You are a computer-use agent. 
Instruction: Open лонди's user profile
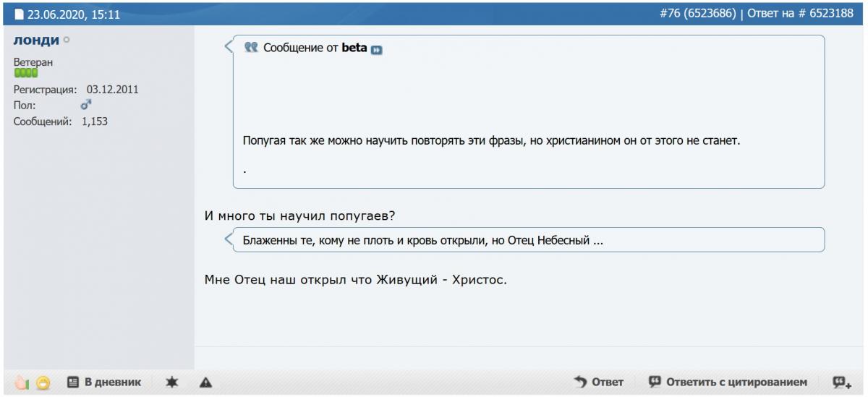[x=36, y=40]
